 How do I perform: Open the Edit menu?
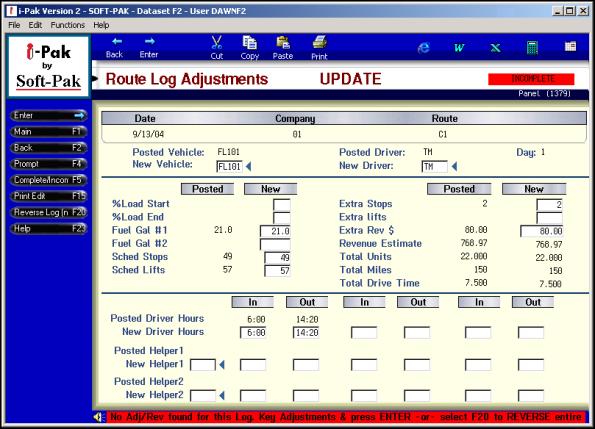[x=35, y=25]
